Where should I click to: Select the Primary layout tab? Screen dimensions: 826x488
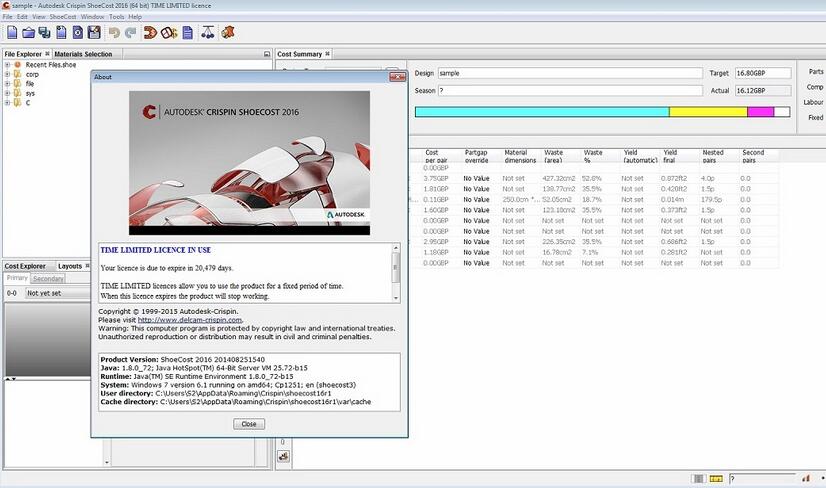click(17, 278)
